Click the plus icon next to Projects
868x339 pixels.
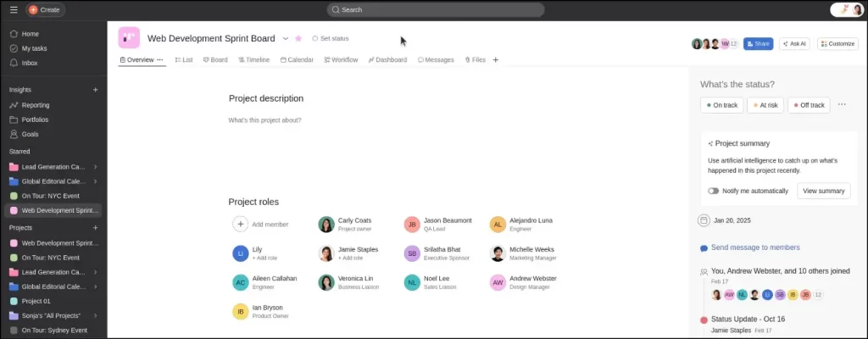point(95,228)
